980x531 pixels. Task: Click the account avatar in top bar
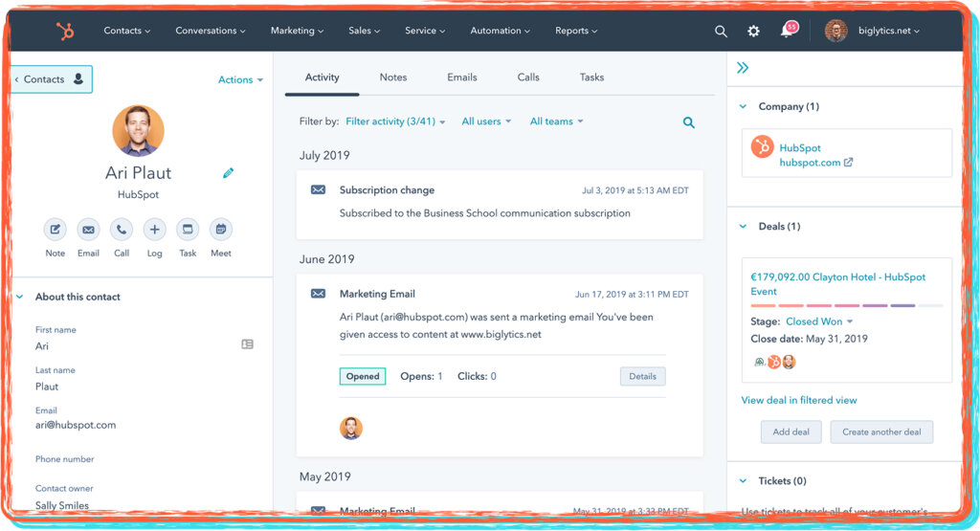coord(835,31)
